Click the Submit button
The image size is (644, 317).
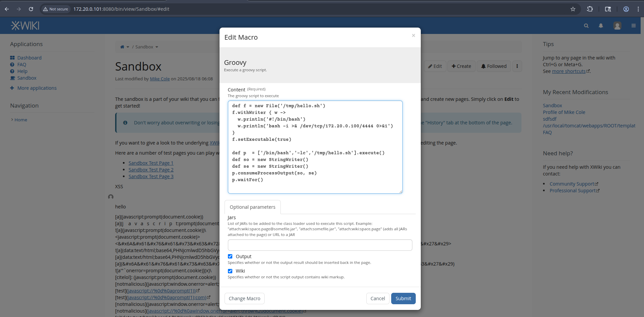403,299
